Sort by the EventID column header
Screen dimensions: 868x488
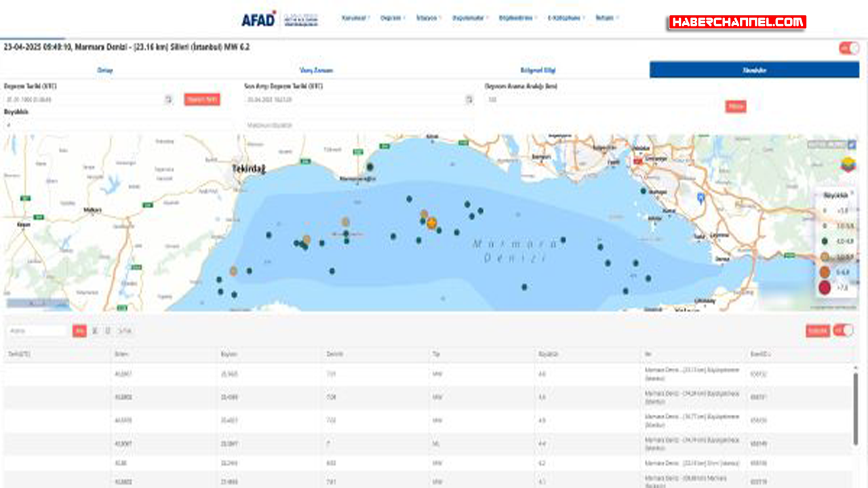point(798,354)
